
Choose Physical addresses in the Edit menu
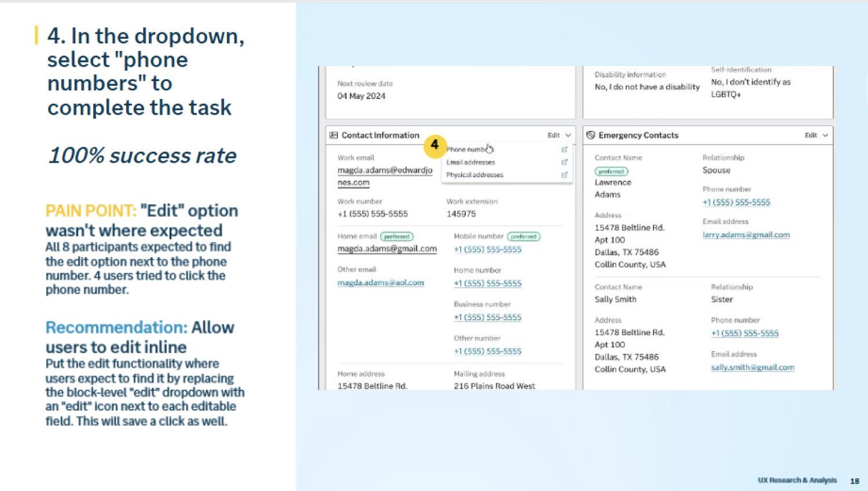click(x=475, y=175)
